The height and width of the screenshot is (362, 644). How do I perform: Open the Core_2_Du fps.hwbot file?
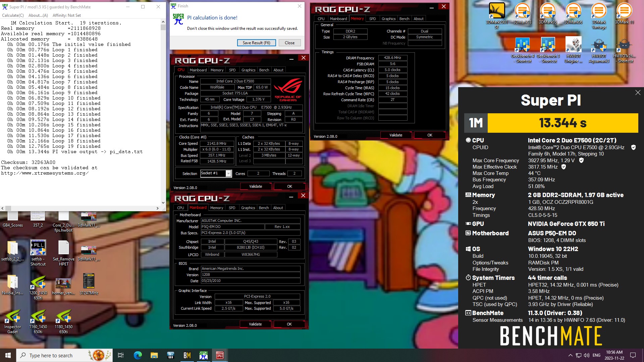(x=63, y=222)
